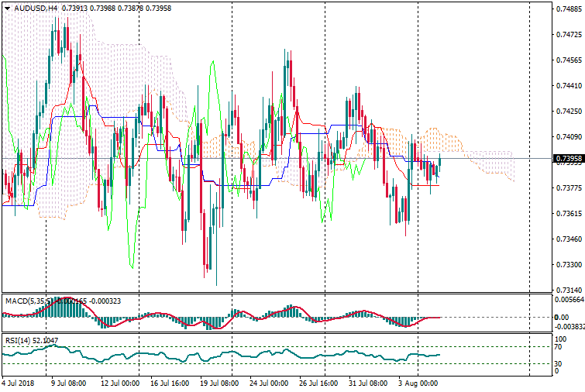The height and width of the screenshot is (392, 585).
Task: Click the 0.74090 price level on axis
Action: coord(569,137)
